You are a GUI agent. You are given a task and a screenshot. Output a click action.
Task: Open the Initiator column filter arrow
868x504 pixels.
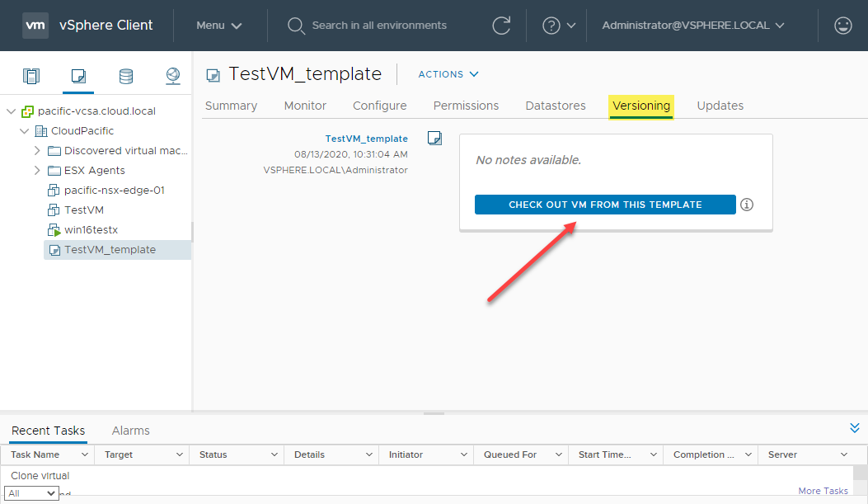[x=463, y=455]
